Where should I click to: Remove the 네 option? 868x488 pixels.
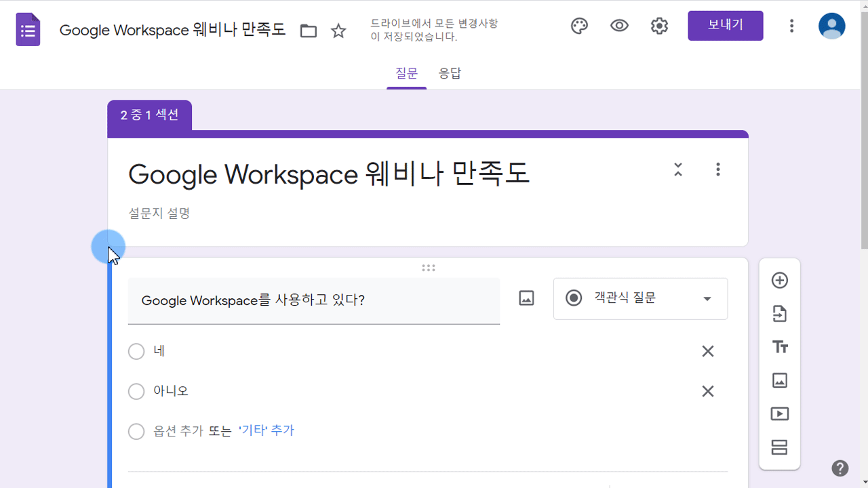(708, 351)
